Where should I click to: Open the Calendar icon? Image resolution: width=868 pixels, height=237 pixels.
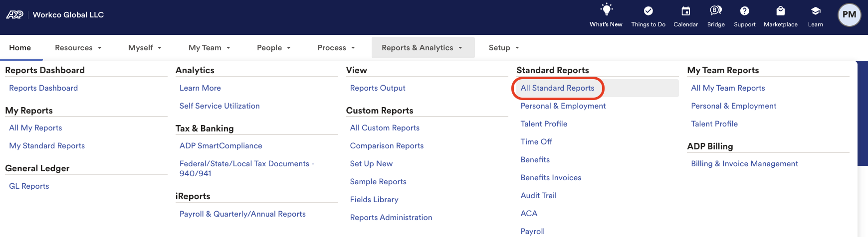686,11
